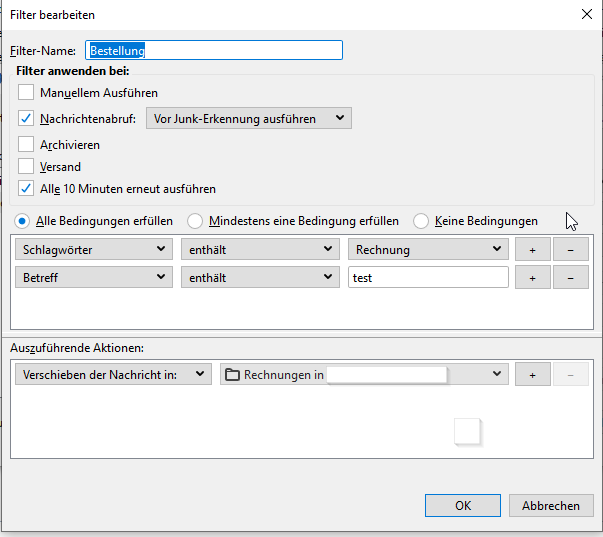Add condition after the Betreff row
Screen dimensions: 603x537
(532, 278)
